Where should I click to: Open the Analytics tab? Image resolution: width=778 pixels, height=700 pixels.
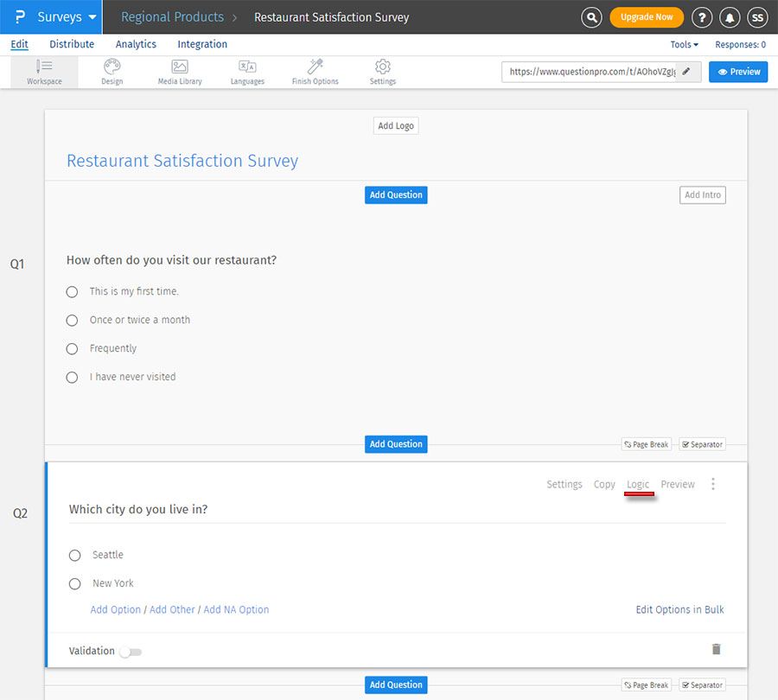click(x=136, y=44)
